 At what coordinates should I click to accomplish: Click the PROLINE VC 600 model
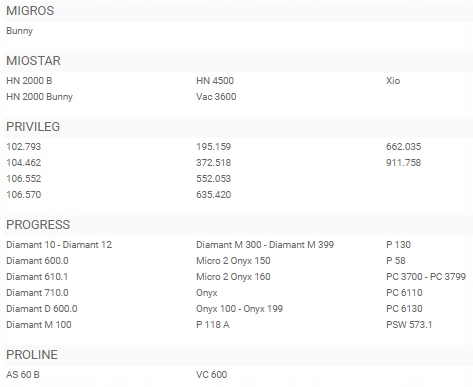click(x=212, y=375)
